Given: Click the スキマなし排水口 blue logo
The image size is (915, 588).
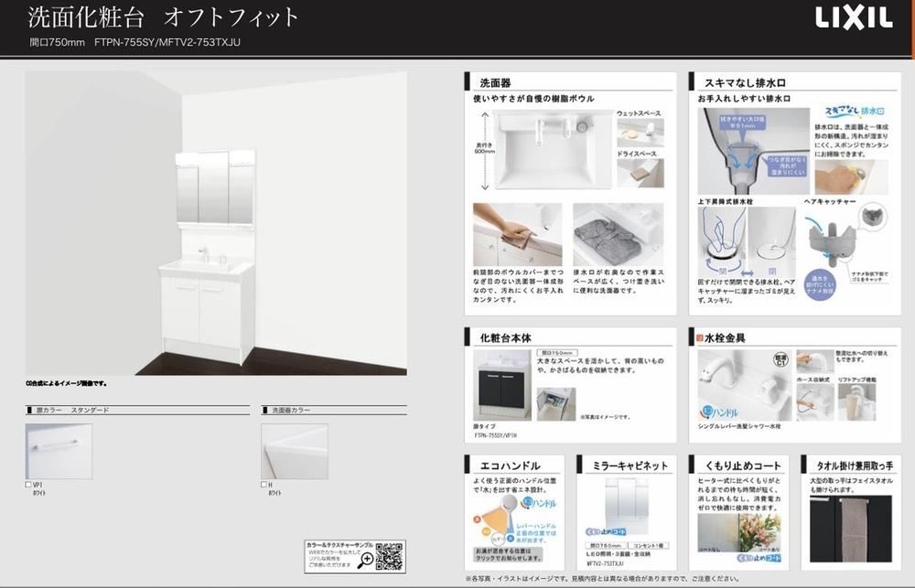Looking at the screenshot, I should pos(855,111).
